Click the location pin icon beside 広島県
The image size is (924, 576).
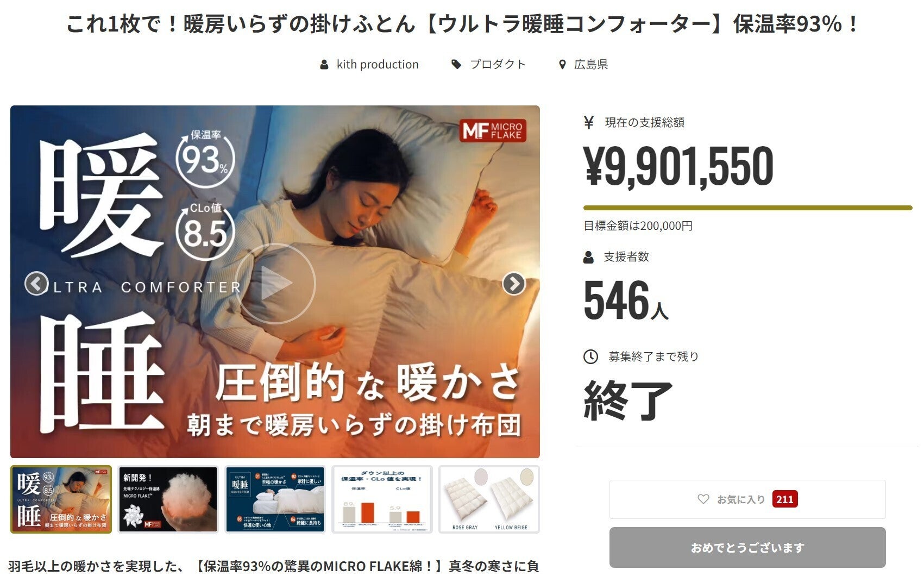pyautogui.click(x=562, y=65)
